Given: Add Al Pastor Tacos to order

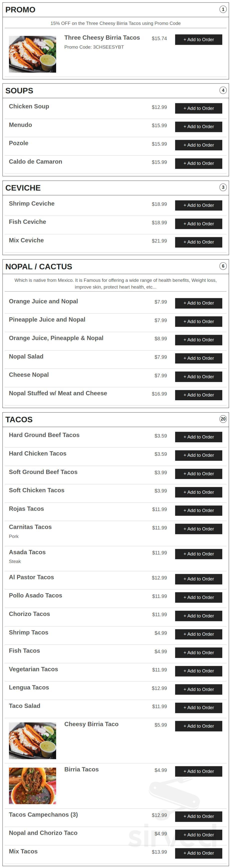Looking at the screenshot, I should click(198, 579).
